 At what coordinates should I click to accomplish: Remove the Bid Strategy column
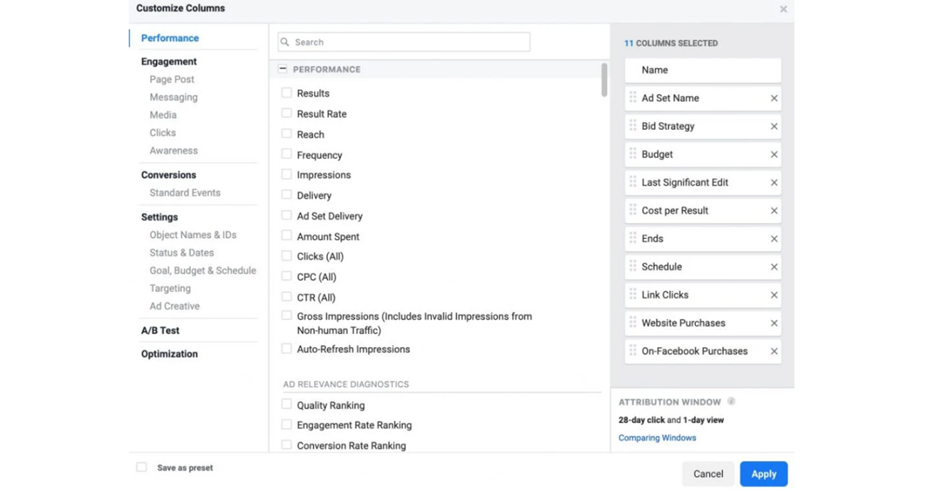773,127
